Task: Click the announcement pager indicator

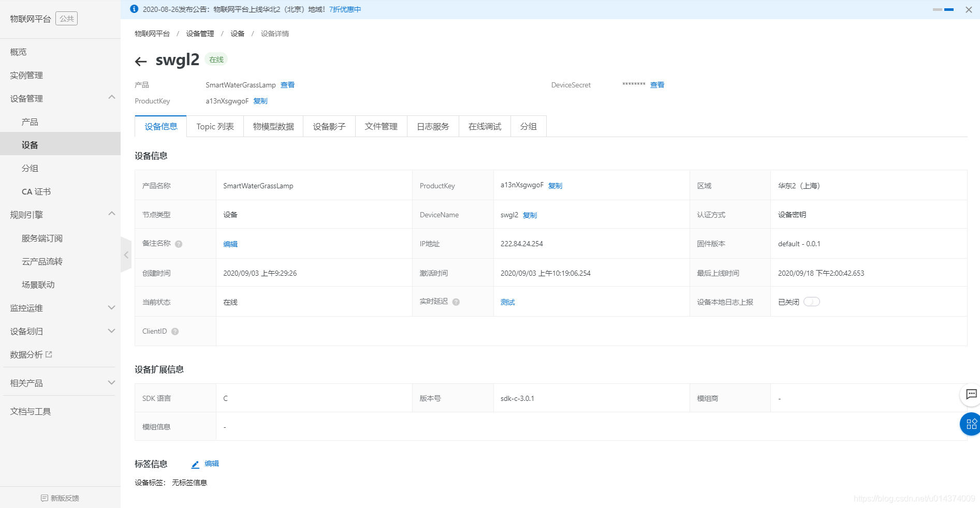Action: click(943, 9)
